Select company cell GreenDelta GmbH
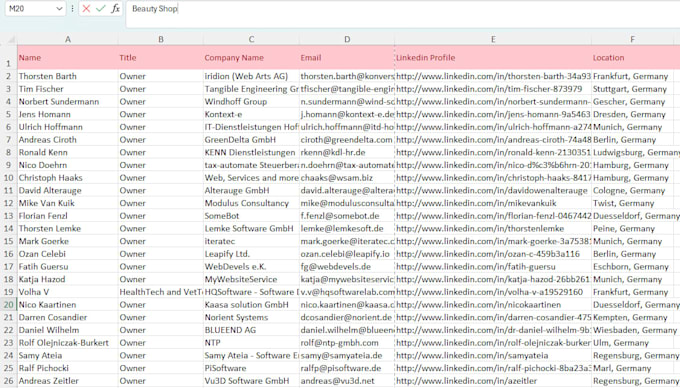 point(251,140)
